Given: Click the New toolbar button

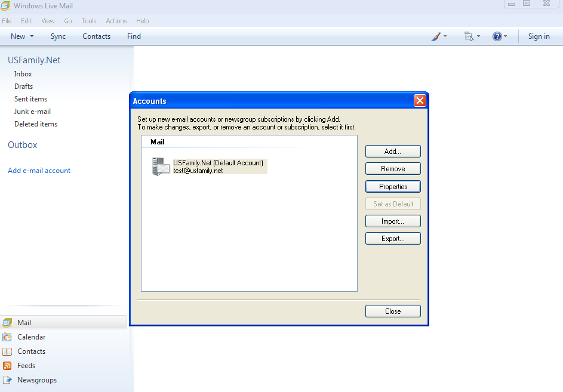Looking at the screenshot, I should (18, 36).
